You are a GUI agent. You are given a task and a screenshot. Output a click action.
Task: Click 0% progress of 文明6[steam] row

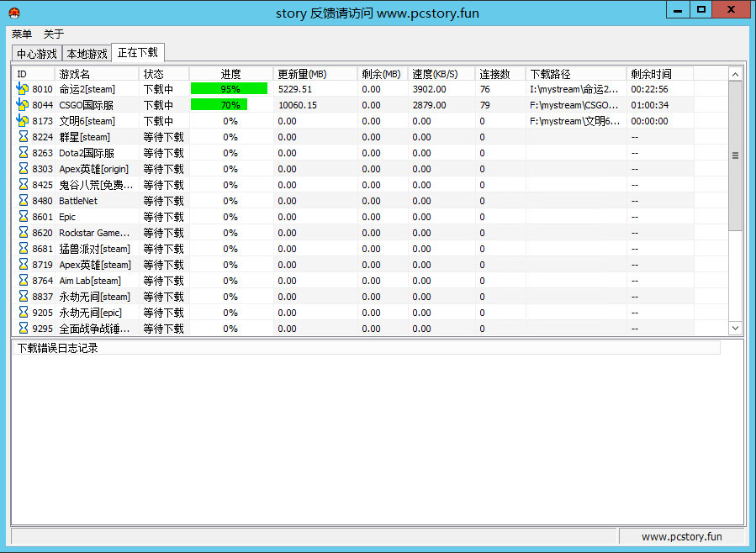(x=230, y=121)
